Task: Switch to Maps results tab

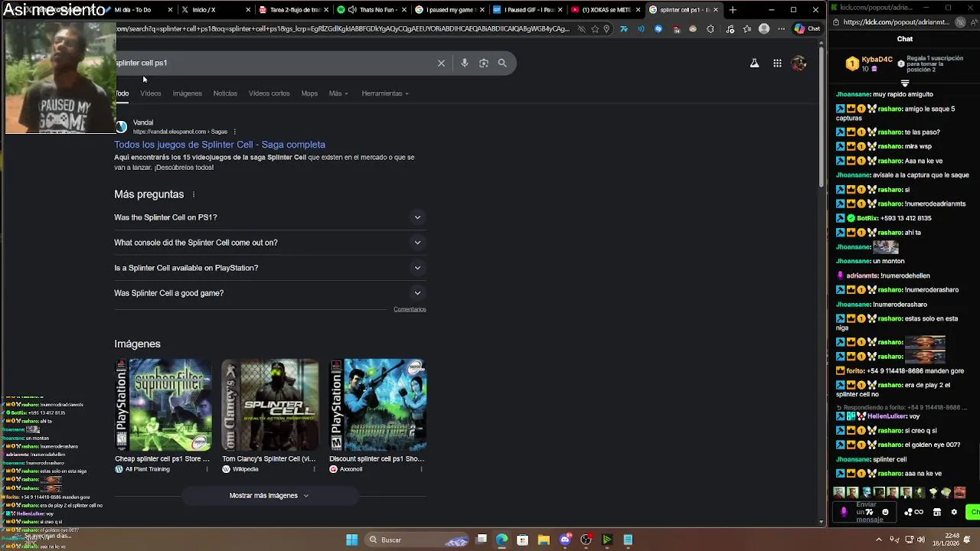Action: pyautogui.click(x=309, y=93)
